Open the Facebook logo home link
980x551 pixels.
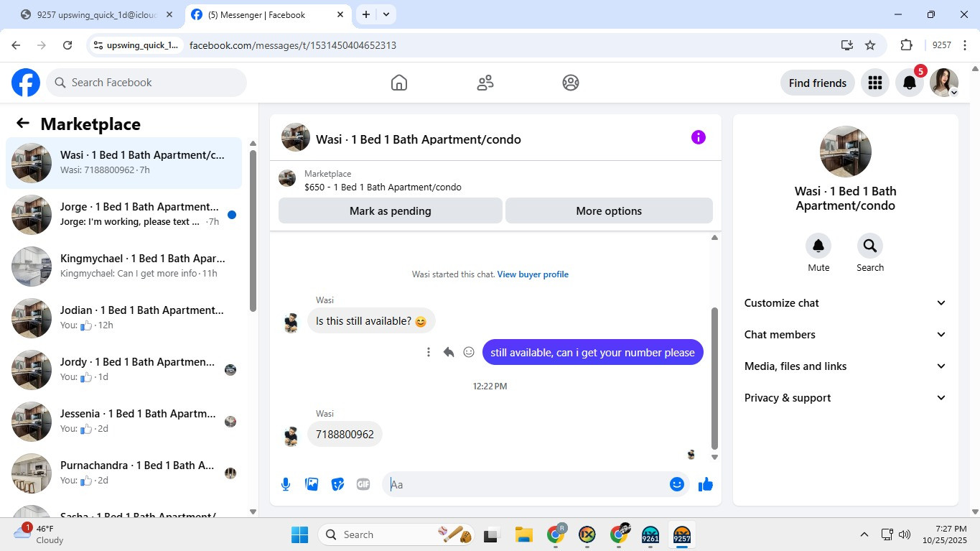26,83
